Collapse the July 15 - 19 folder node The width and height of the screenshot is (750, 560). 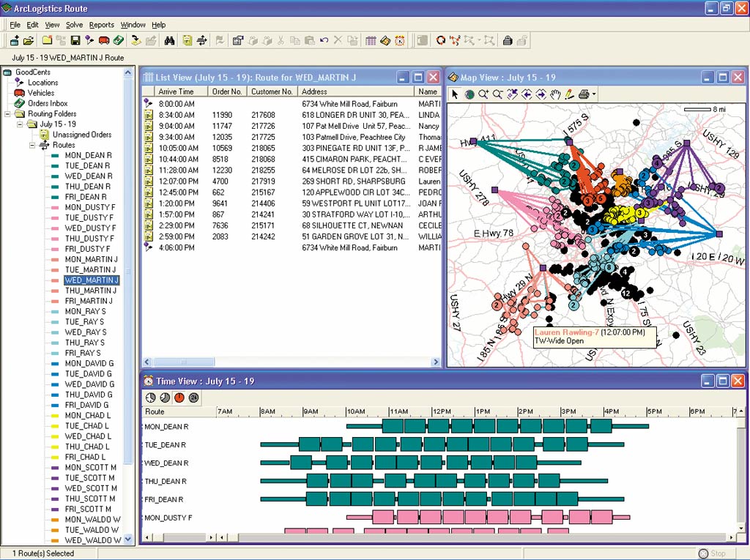coord(20,124)
